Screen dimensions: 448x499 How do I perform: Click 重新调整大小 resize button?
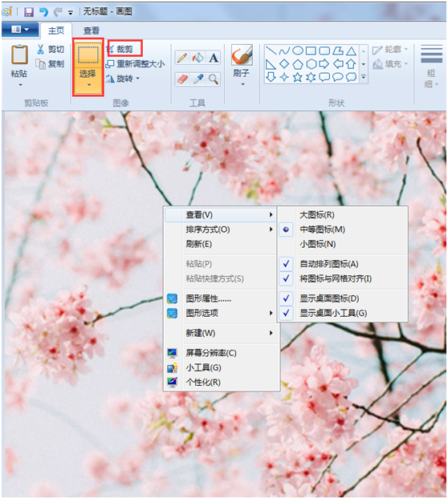click(135, 63)
